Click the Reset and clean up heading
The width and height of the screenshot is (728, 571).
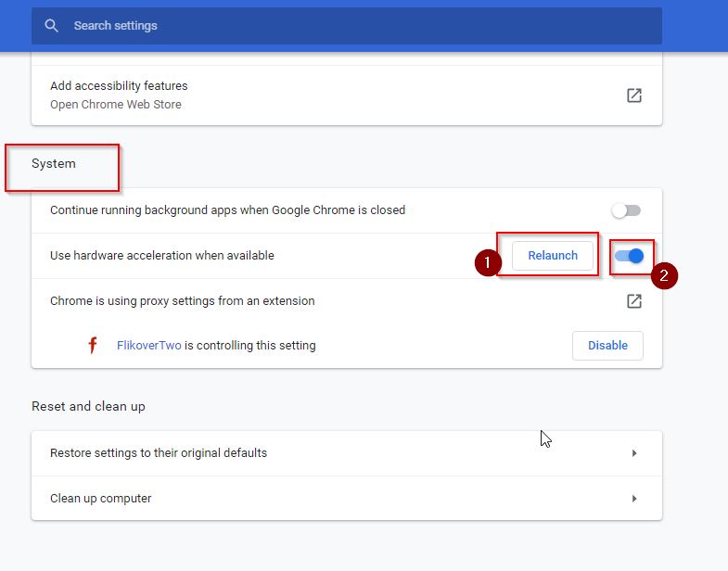click(x=88, y=406)
